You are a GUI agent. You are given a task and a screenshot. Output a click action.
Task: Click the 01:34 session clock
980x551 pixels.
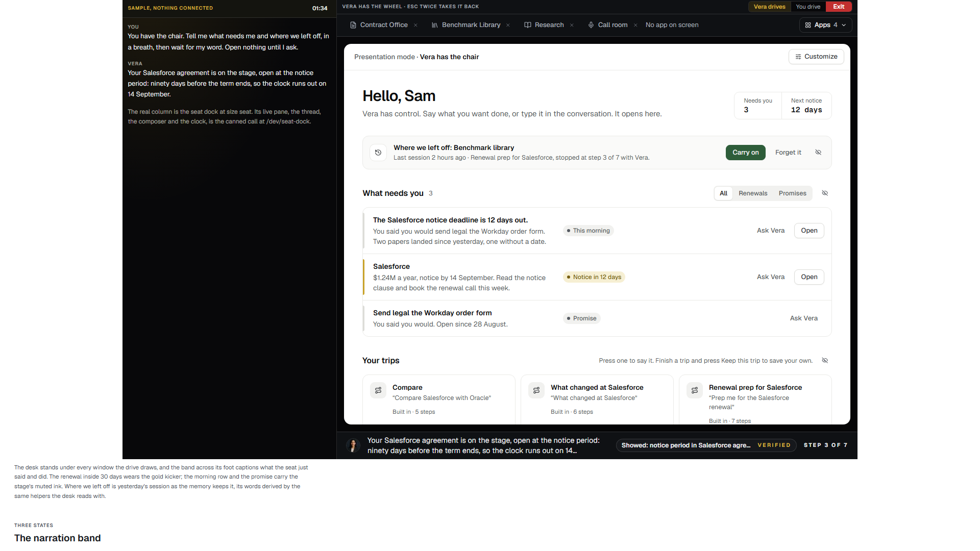pyautogui.click(x=320, y=8)
